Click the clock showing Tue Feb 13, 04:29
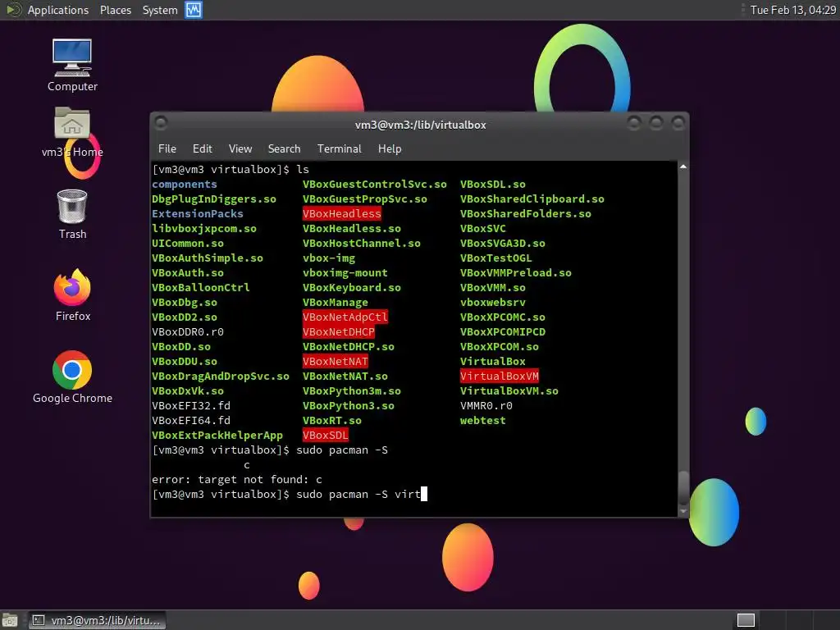The image size is (840, 630). click(x=793, y=10)
